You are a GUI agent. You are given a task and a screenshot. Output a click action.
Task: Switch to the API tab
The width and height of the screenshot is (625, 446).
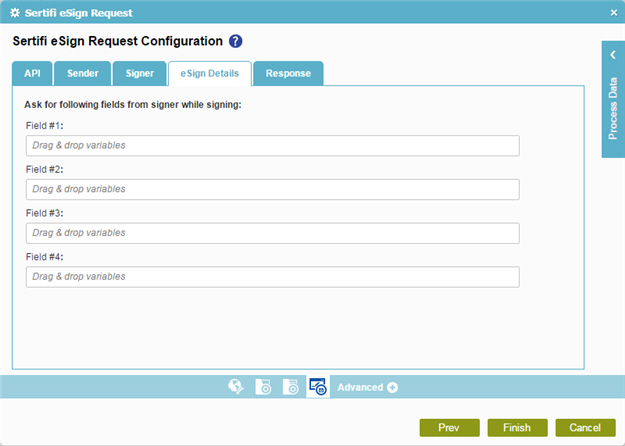tap(32, 73)
